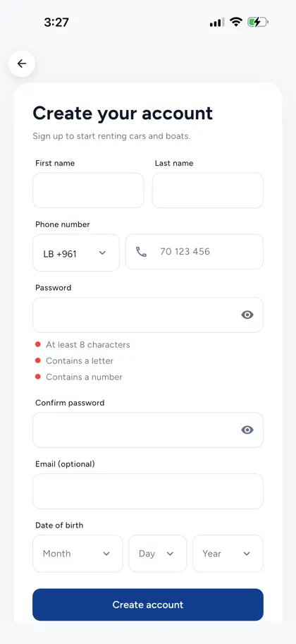Click the Email (optional) field
This screenshot has width=296, height=644.
click(148, 491)
